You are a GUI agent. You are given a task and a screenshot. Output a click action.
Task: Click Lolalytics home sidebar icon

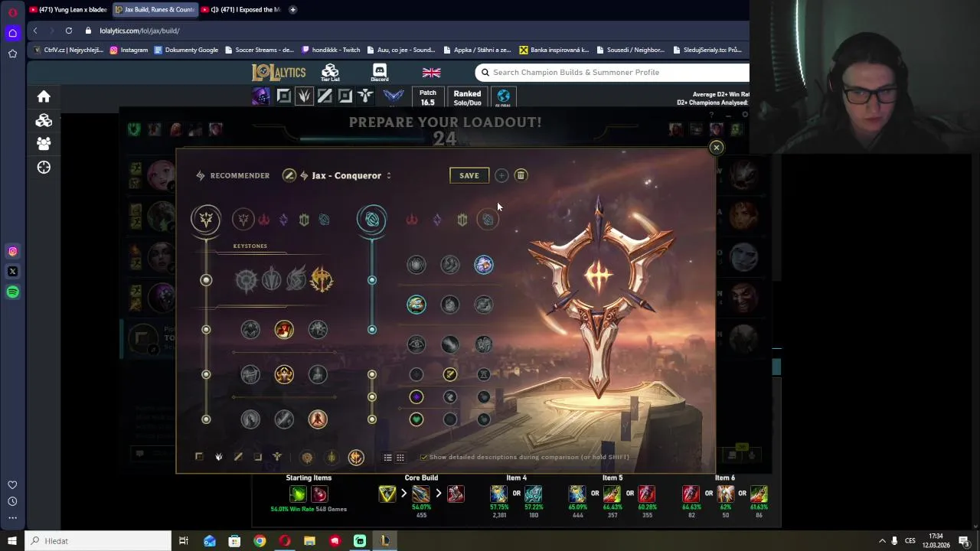44,96
